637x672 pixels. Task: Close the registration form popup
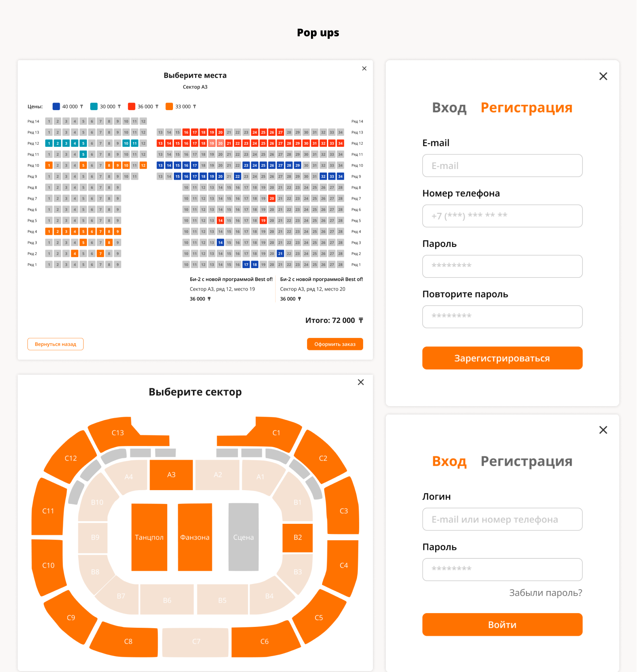pos(603,77)
